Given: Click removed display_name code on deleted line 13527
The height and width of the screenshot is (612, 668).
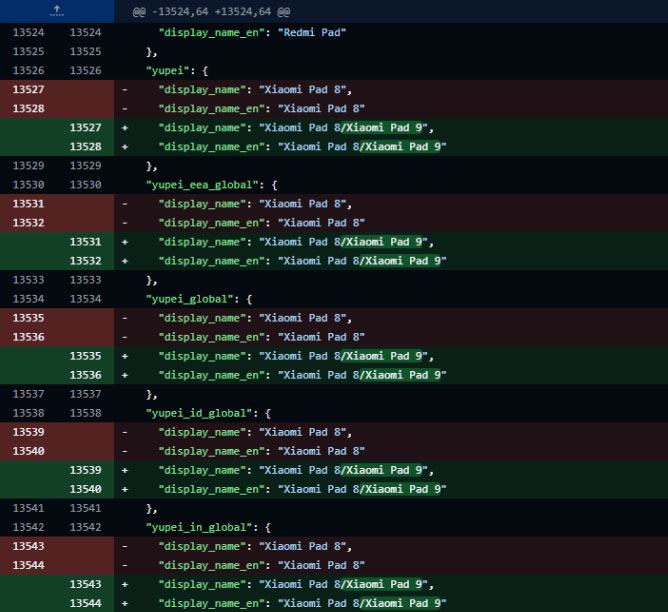Looking at the screenshot, I should [255, 89].
